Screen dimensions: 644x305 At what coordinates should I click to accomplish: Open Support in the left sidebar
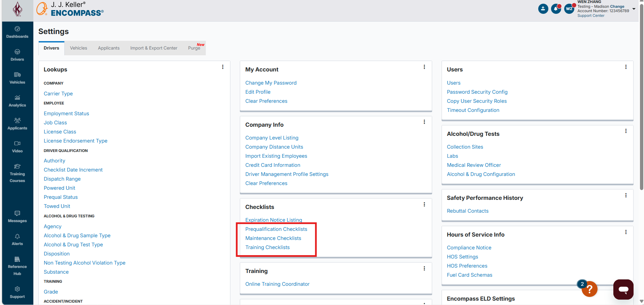coord(18,293)
